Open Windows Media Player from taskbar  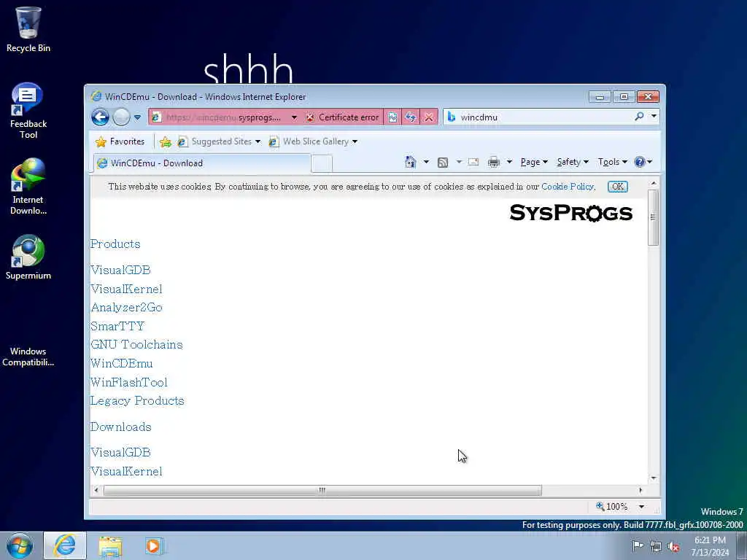(153, 546)
